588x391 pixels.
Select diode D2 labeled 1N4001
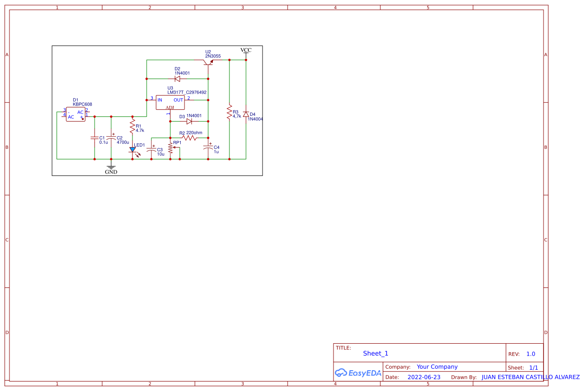177,78
